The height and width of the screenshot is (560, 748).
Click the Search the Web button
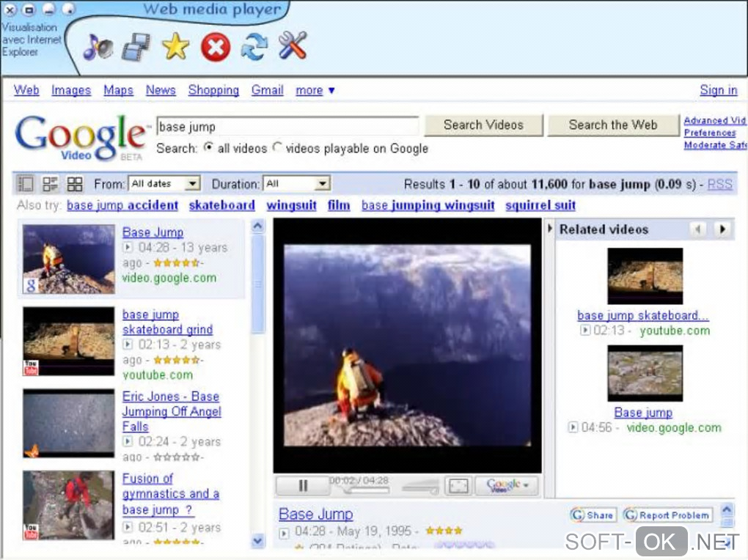click(x=613, y=125)
